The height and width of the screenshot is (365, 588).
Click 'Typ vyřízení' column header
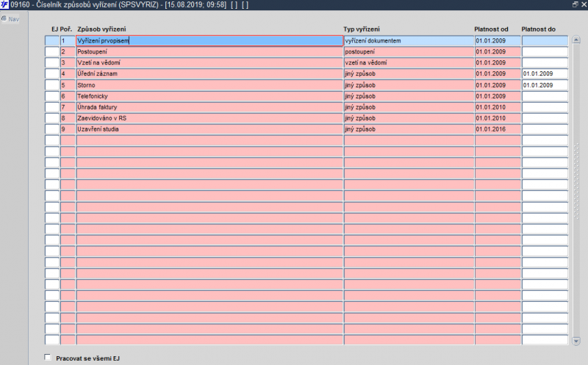coord(362,29)
